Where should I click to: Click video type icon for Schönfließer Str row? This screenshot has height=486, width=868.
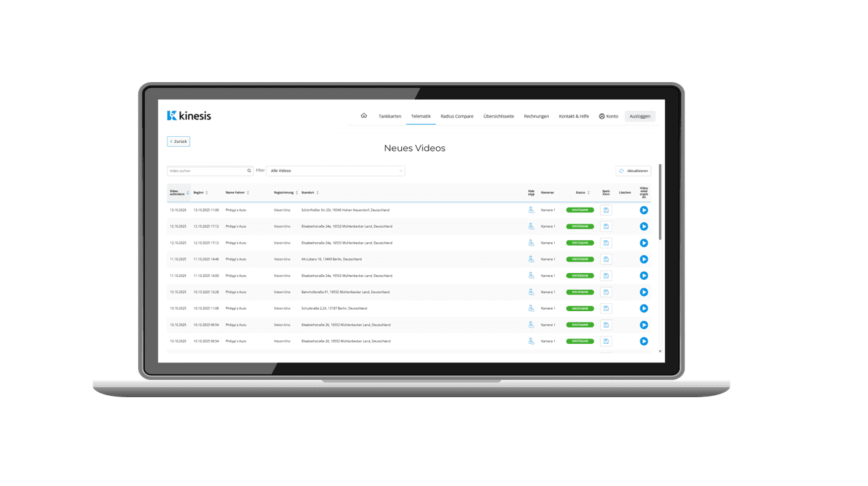pos(531,210)
